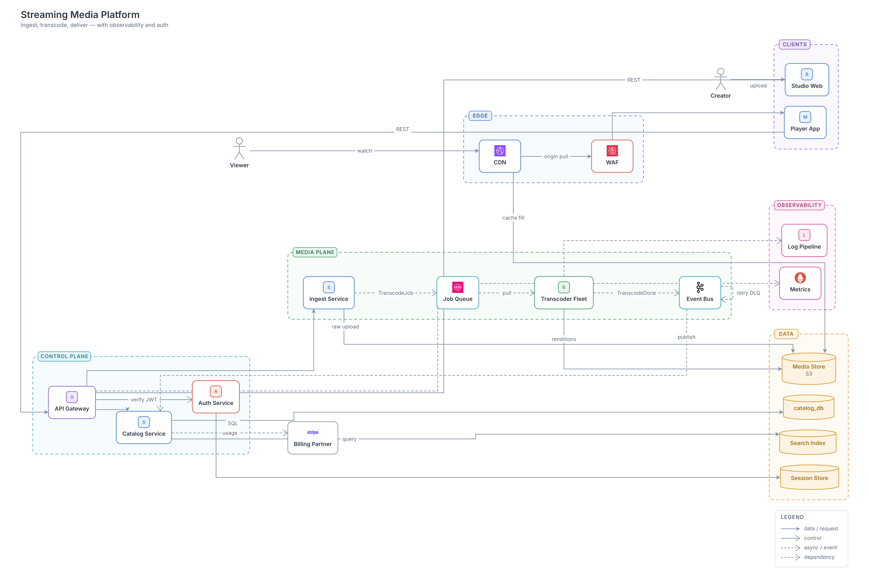This screenshot has width=869, height=588.
Task: Click the EDGE group label
Action: (480, 116)
